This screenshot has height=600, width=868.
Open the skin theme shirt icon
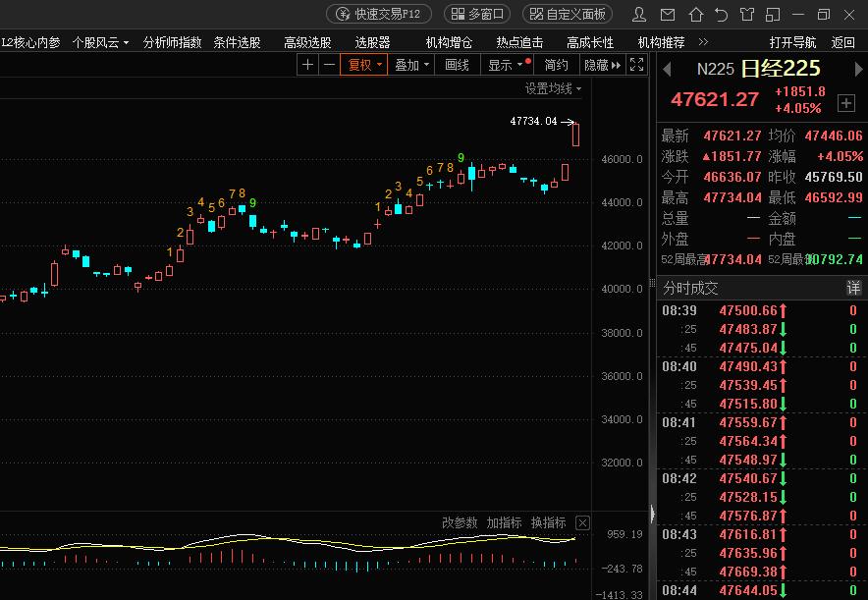(x=747, y=15)
